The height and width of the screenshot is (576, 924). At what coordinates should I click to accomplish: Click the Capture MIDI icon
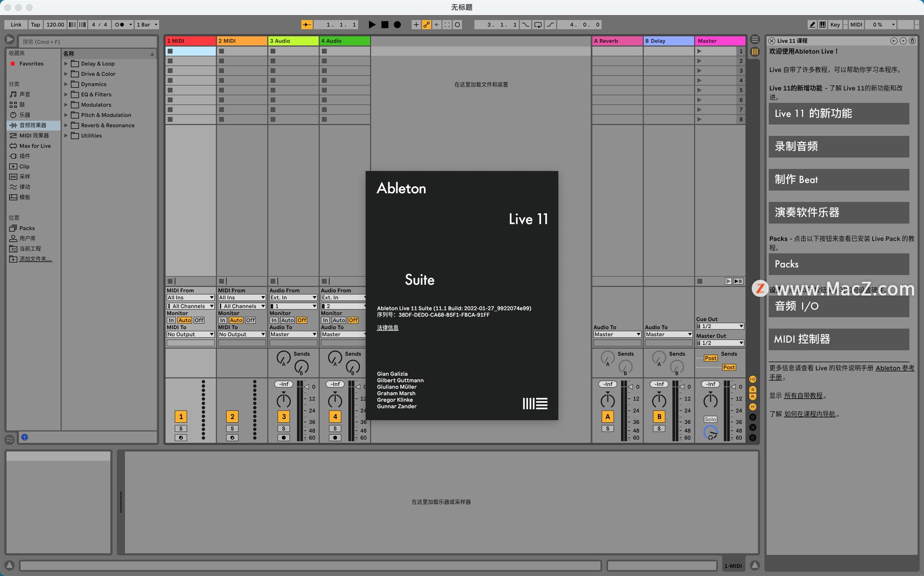pyautogui.click(x=447, y=25)
